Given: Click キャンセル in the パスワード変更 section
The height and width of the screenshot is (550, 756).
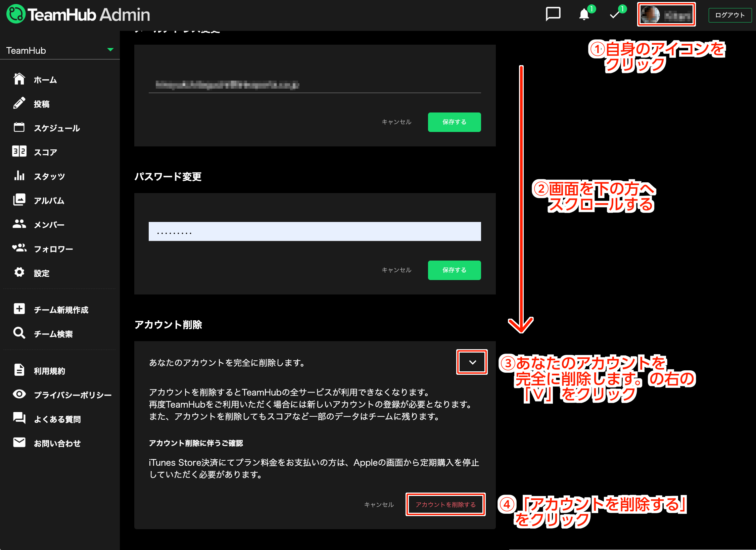Looking at the screenshot, I should click(396, 270).
